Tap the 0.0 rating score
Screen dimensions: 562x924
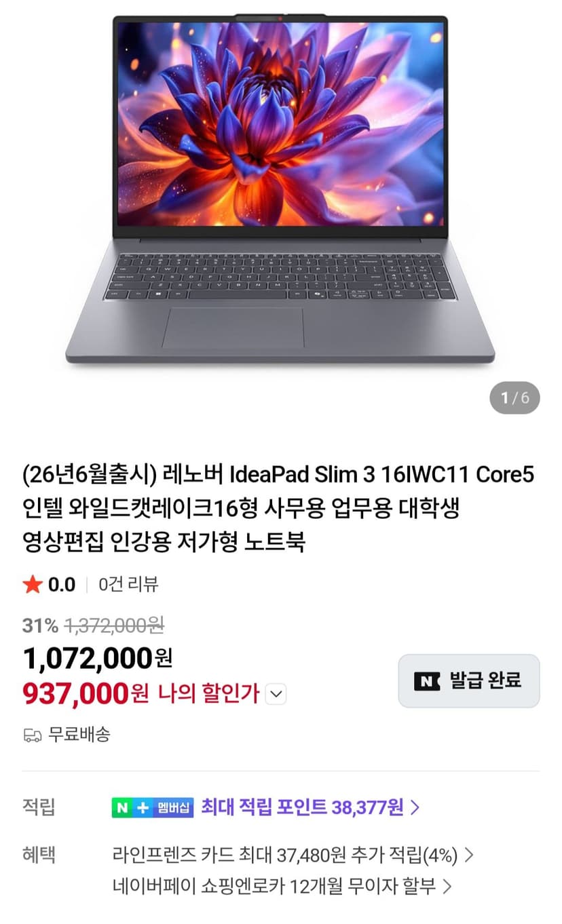pos(62,585)
